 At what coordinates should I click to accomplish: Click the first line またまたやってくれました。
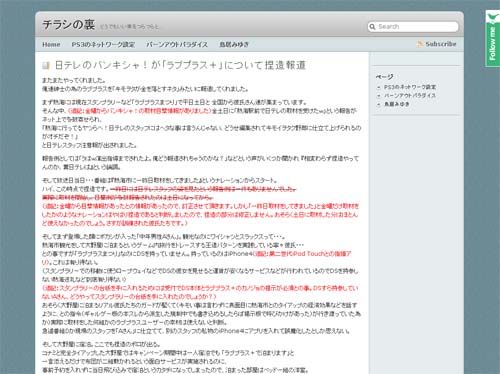(74, 80)
